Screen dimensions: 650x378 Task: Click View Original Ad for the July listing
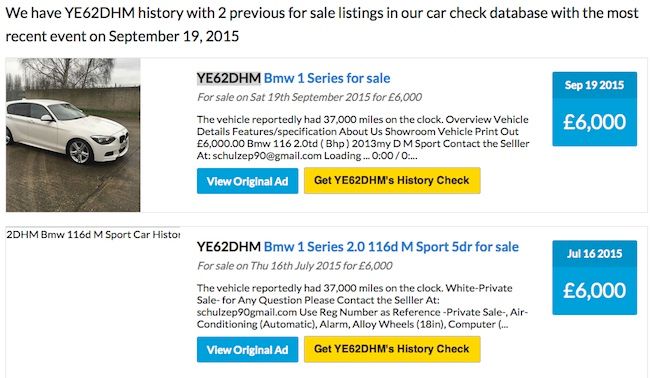247,350
